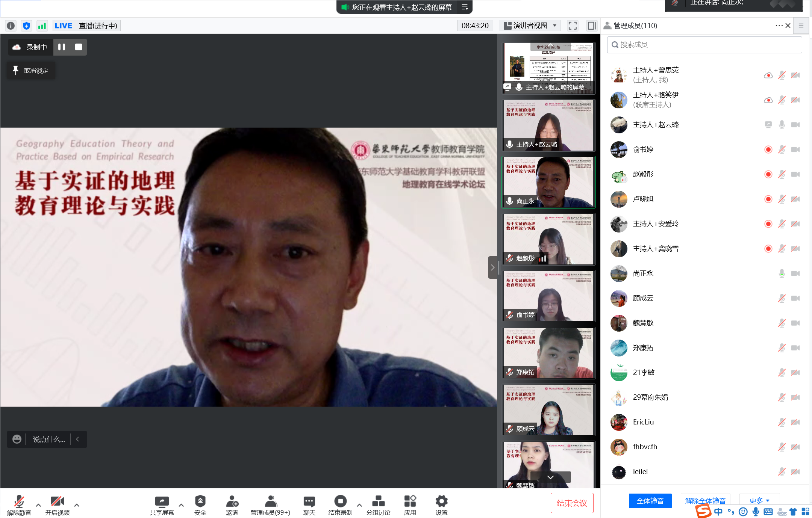Expand recording options arrow next to 结束录制
Screen dimensions: 812x518
point(359,505)
